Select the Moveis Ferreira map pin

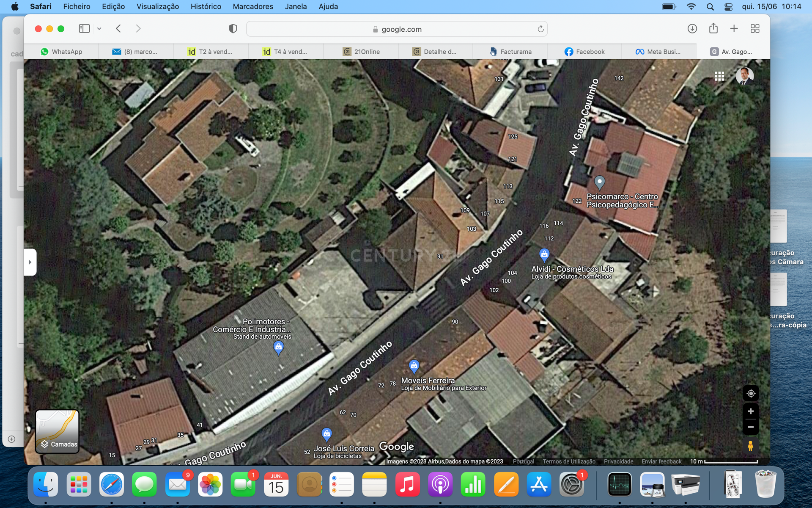[414, 366]
